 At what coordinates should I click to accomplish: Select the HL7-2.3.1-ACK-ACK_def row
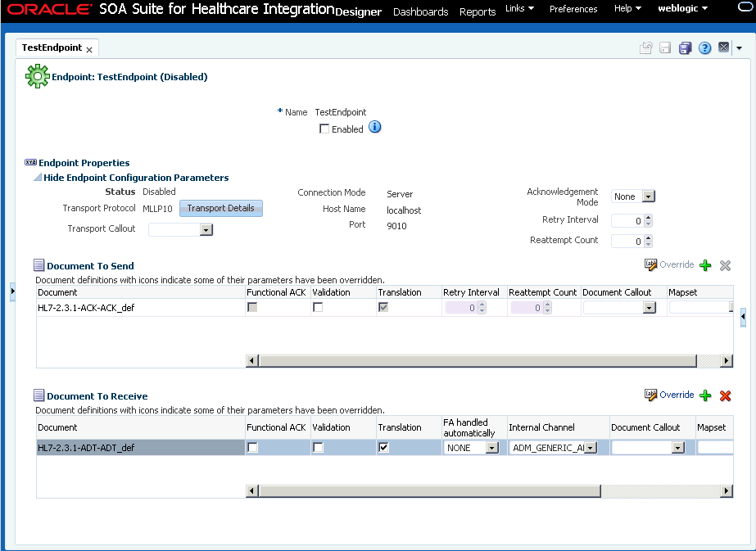click(x=140, y=308)
